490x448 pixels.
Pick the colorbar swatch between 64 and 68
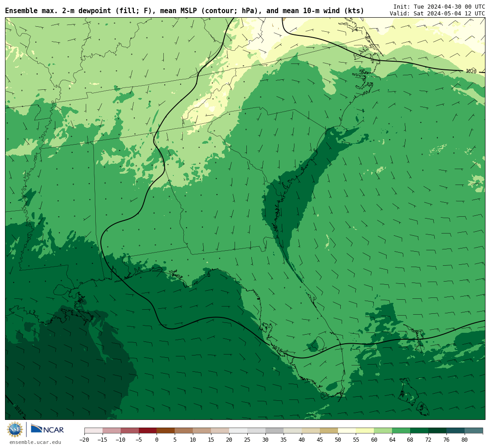(402, 431)
